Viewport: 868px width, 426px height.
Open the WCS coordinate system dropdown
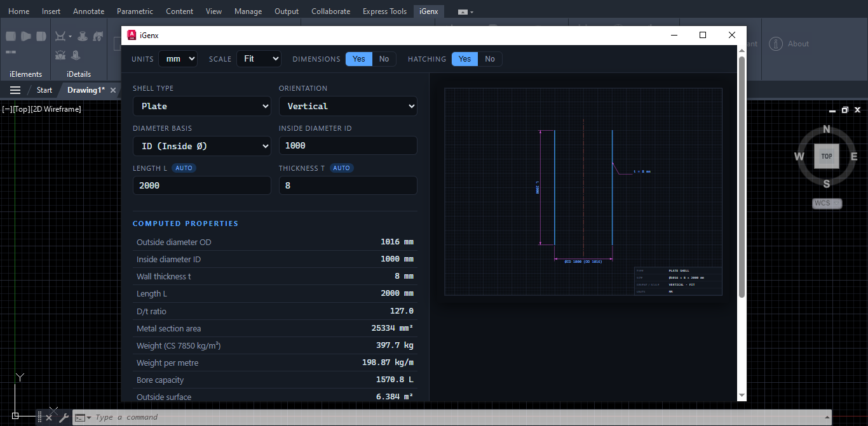(827, 204)
